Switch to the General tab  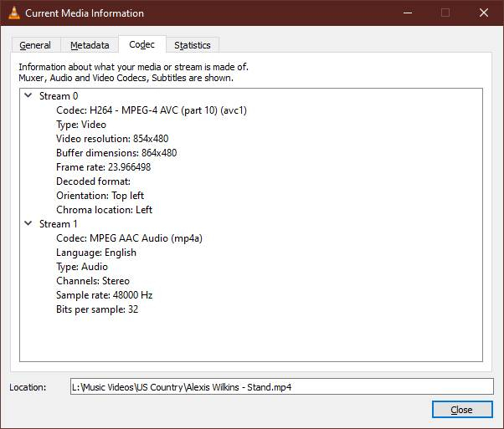(35, 45)
